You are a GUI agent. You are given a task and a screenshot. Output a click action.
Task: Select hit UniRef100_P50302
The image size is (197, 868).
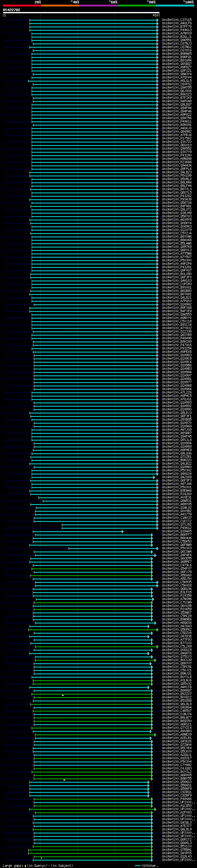click(x=177, y=470)
